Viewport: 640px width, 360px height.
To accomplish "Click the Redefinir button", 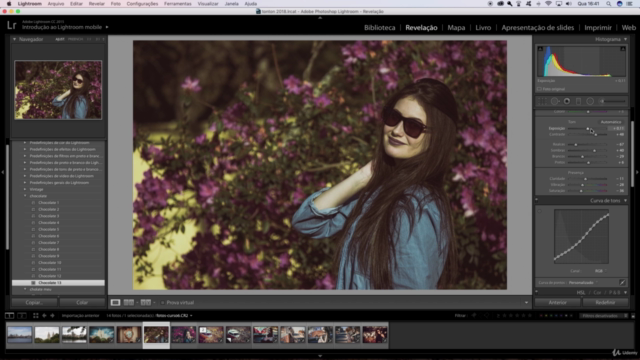I will click(x=605, y=302).
